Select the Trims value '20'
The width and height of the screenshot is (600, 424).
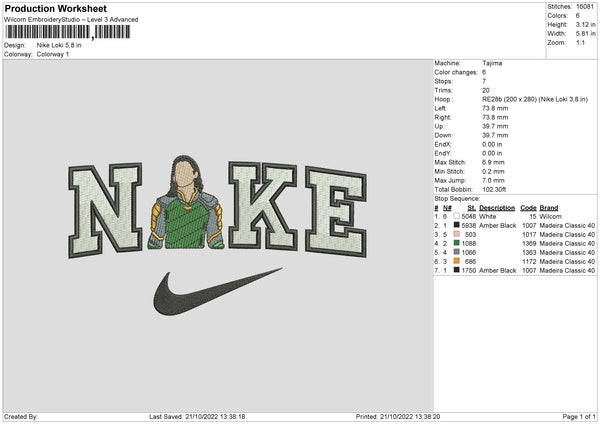pos(486,90)
